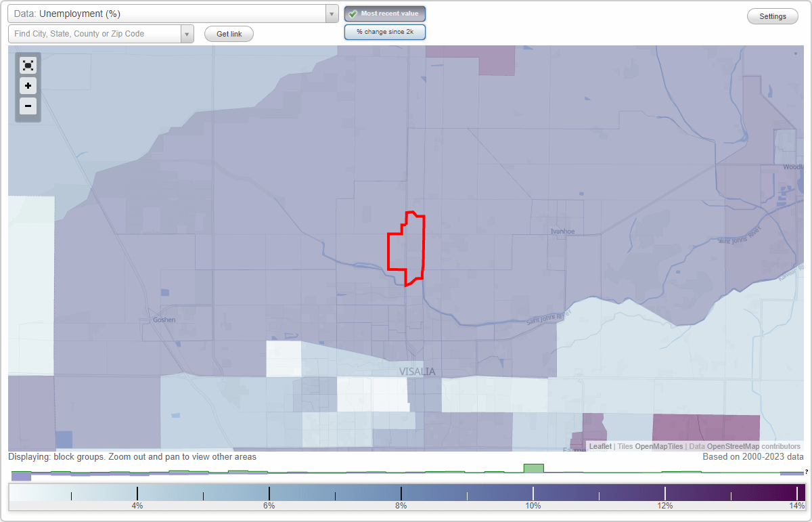Click the Get link button
812x522 pixels.
pyautogui.click(x=228, y=34)
